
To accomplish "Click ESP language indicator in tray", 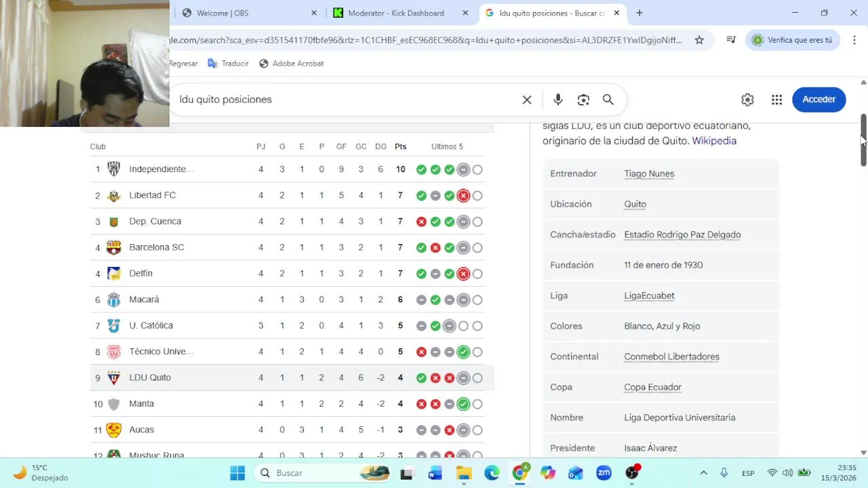I will 748,473.
